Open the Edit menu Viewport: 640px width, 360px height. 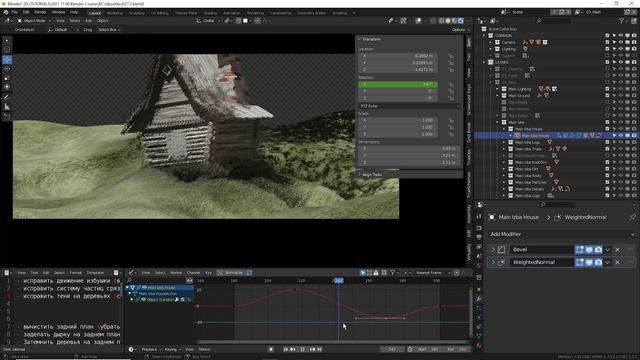pos(26,13)
